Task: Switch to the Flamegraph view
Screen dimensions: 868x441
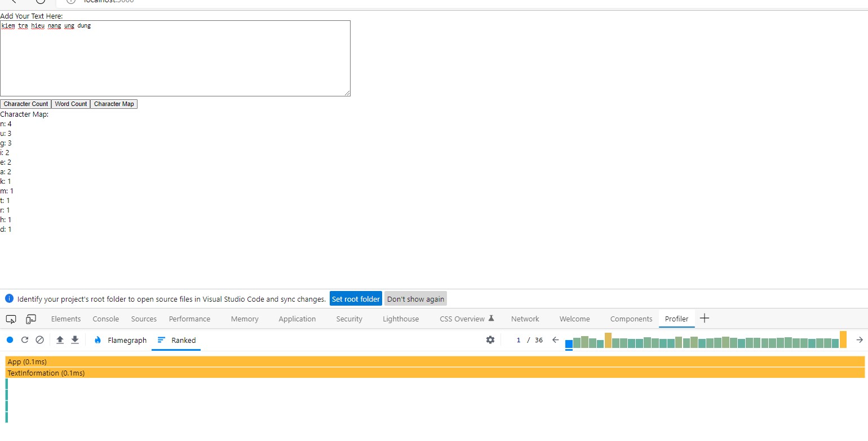Action: tap(120, 340)
